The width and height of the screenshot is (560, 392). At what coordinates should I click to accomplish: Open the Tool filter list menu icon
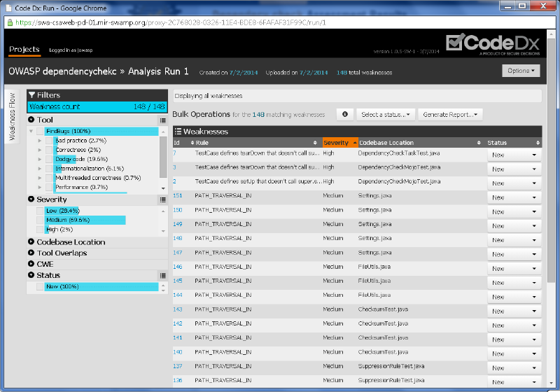(162, 120)
